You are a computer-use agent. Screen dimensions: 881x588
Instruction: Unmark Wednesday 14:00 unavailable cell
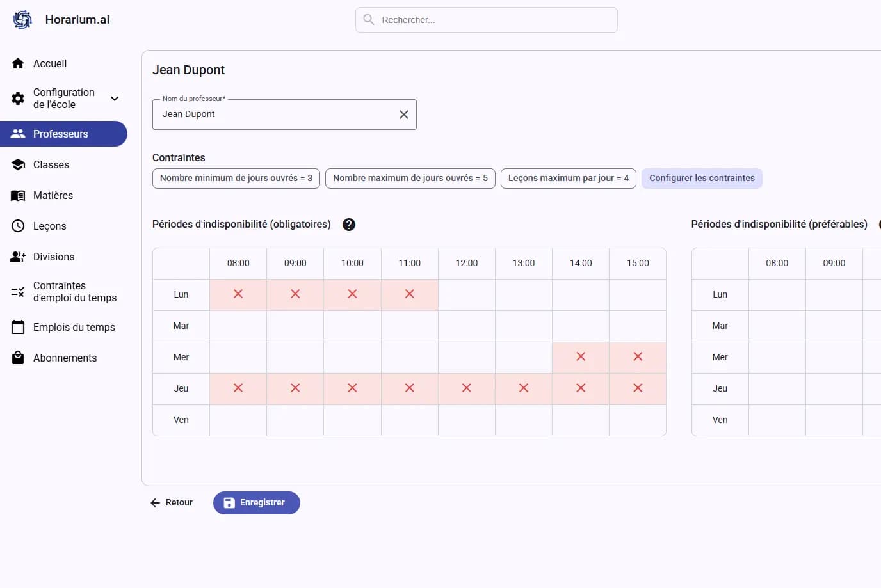(581, 357)
